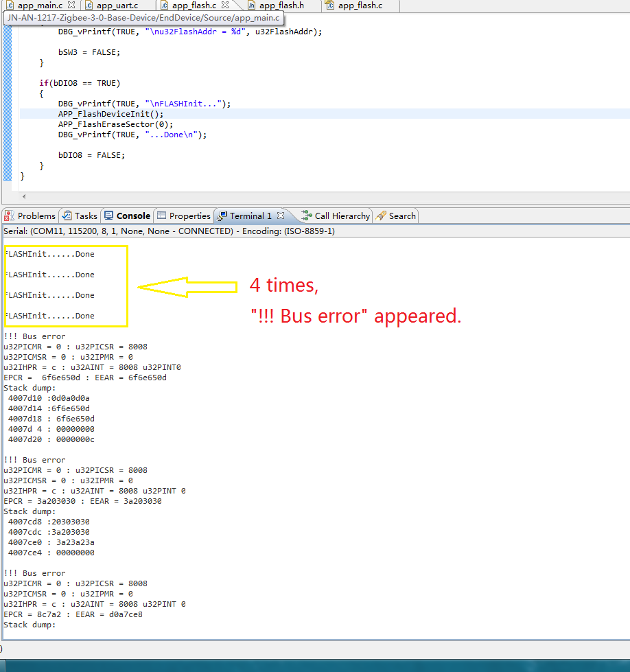Click terminal line EPCR = 8c7a2
The height and width of the screenshot is (672, 630).
(73, 614)
